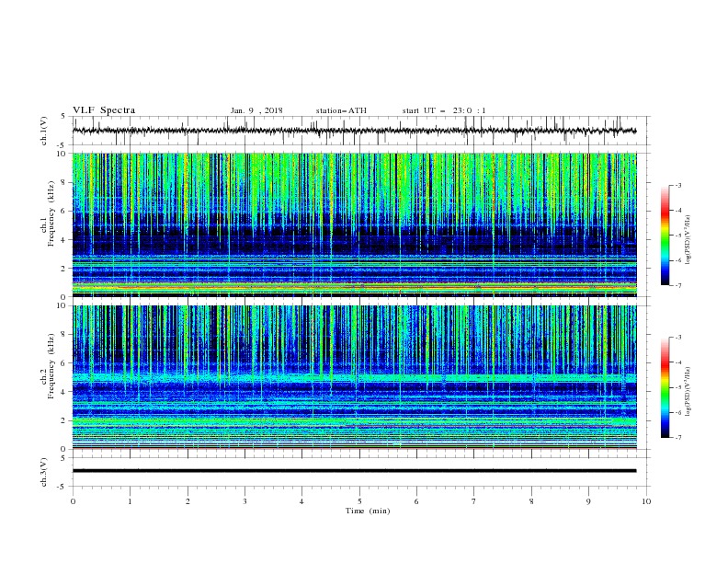Click the "-3" tick on ch.1 color bar
Screen dimensions: 728x563
point(677,185)
